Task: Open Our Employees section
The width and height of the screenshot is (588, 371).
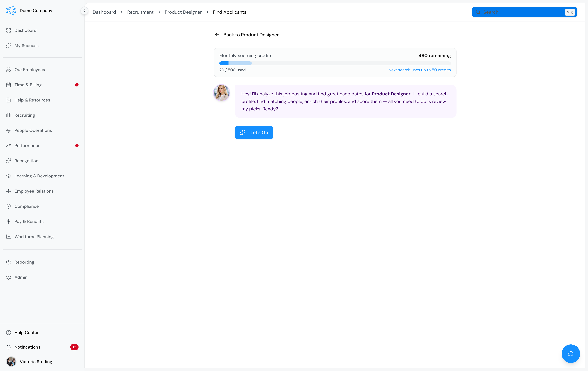Action: 30,70
